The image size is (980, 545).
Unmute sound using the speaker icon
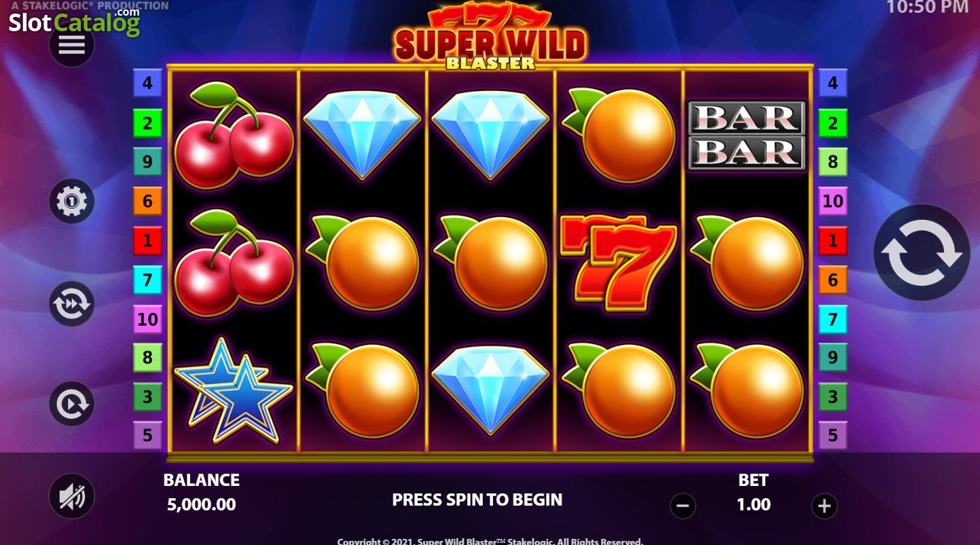coord(72,497)
